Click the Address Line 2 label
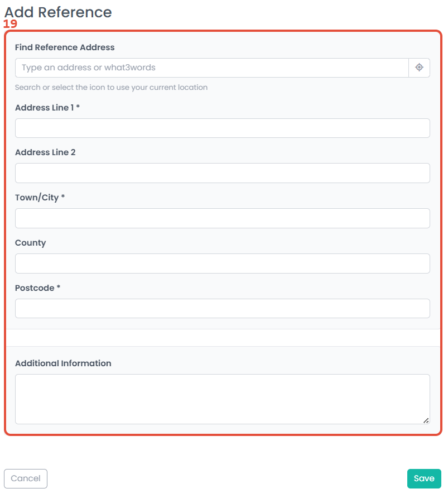This screenshot has height=503, width=448. click(45, 152)
